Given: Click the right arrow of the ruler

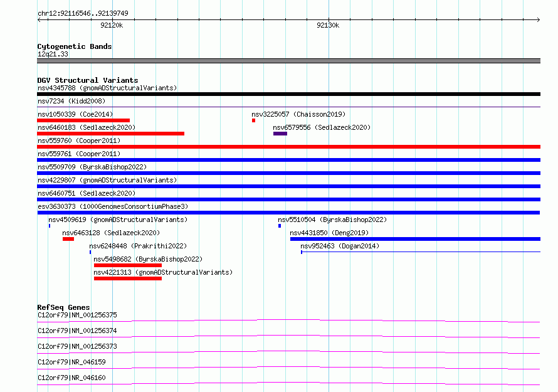Looking at the screenshot, I should 539,19.
